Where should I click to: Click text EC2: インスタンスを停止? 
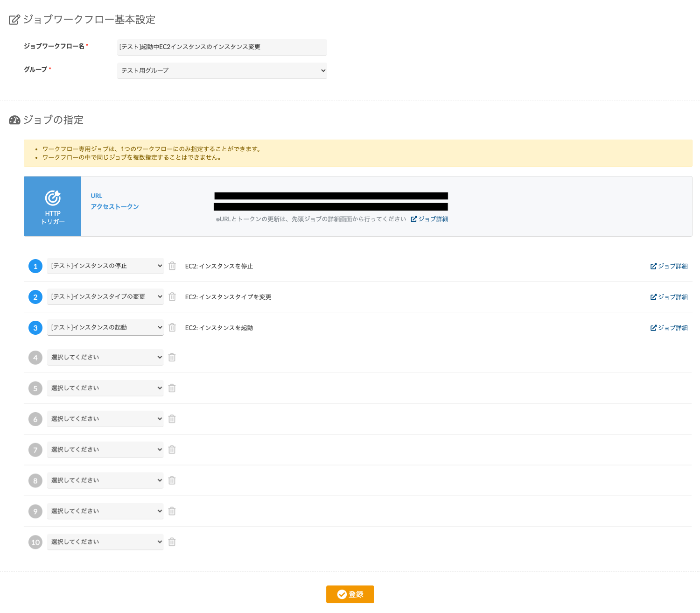click(x=219, y=266)
